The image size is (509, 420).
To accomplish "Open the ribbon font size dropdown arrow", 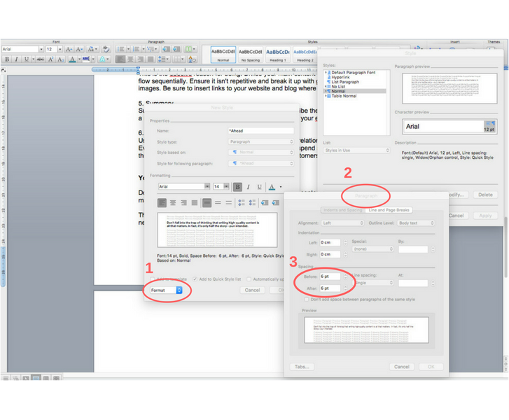I will [60, 49].
